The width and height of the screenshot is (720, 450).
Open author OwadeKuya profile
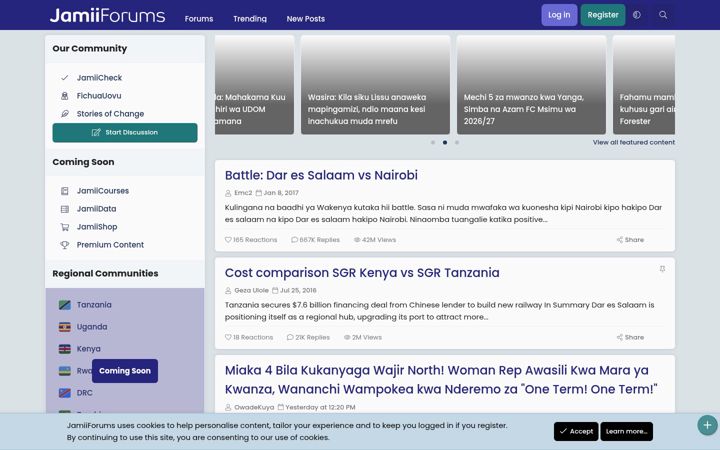pyautogui.click(x=254, y=407)
